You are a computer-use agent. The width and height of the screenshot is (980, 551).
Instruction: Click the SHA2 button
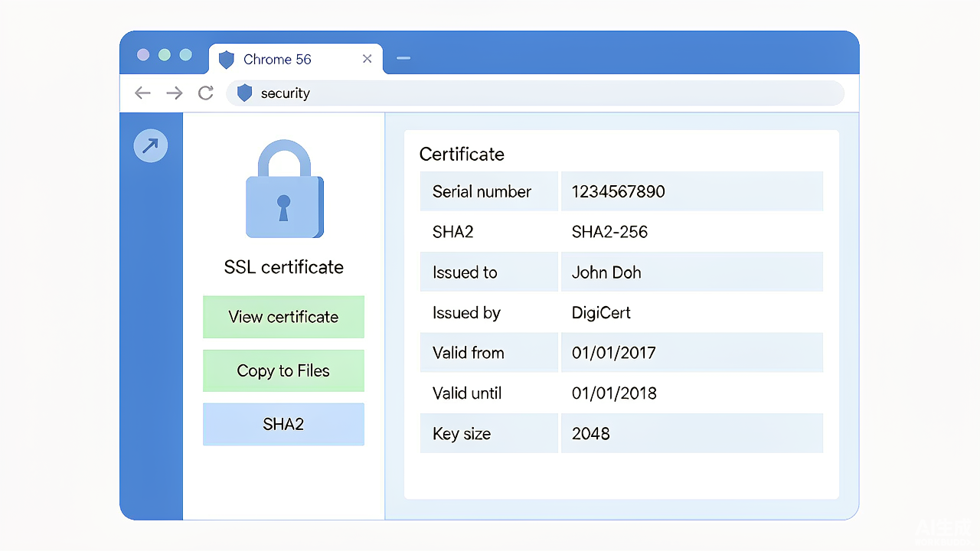point(283,424)
